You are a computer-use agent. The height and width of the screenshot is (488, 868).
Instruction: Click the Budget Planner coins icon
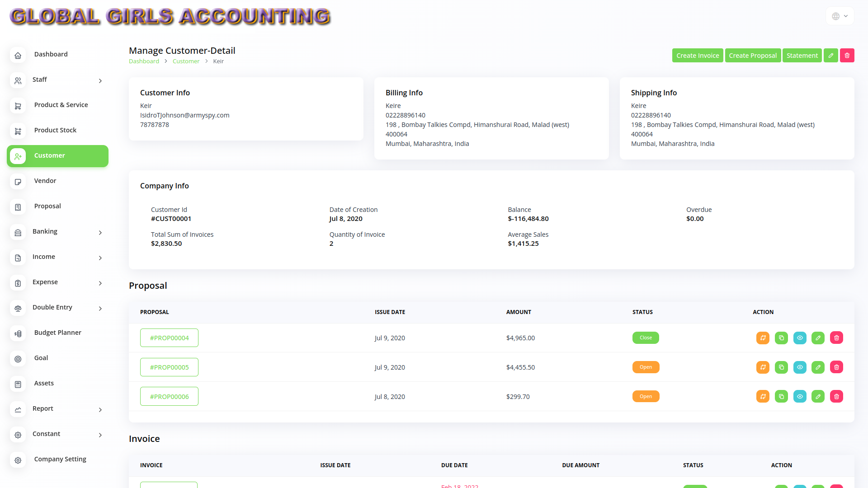18,333
